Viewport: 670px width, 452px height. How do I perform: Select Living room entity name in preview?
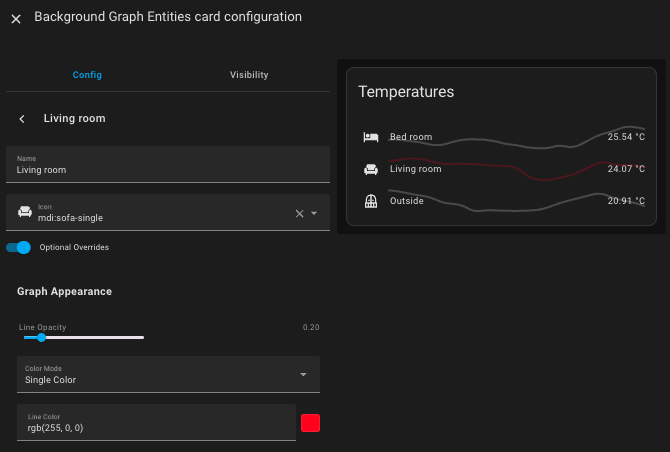(x=415, y=169)
